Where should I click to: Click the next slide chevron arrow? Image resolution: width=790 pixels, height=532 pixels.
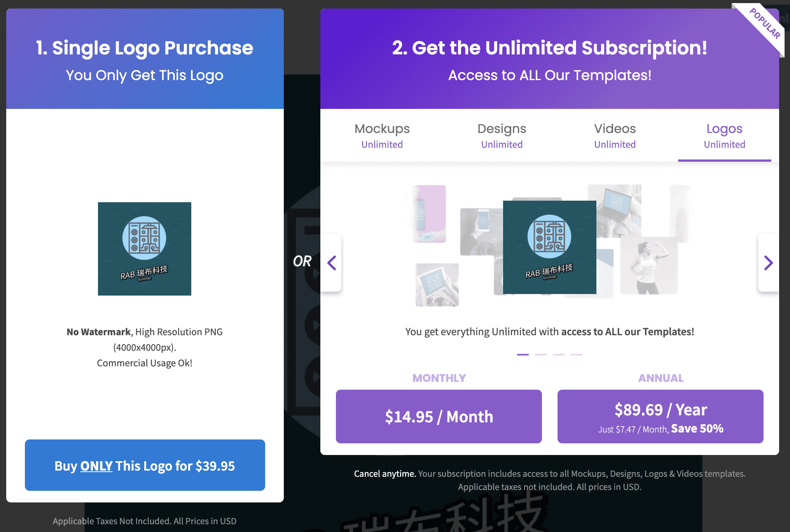[768, 263]
